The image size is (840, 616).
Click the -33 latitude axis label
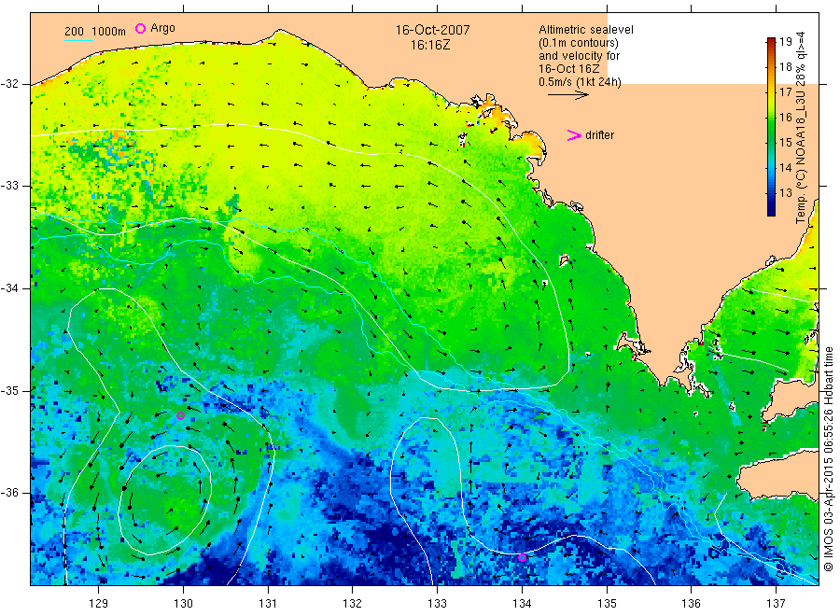click(x=9, y=186)
